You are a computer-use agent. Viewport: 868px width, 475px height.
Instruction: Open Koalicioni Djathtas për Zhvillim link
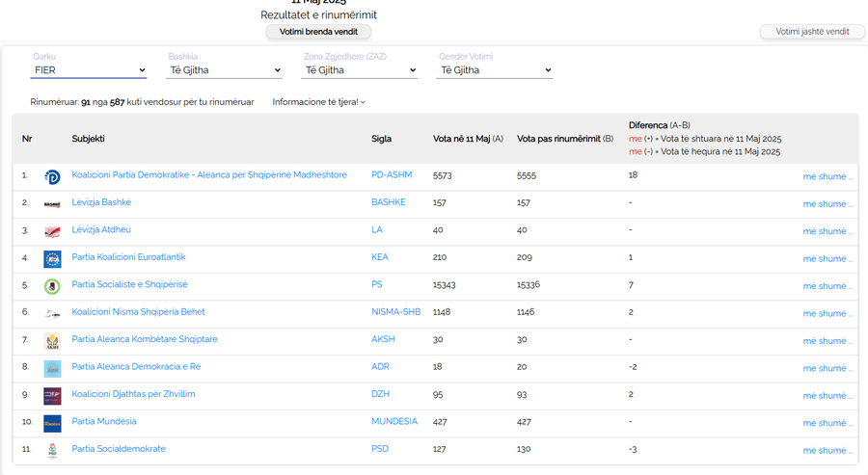tap(133, 394)
